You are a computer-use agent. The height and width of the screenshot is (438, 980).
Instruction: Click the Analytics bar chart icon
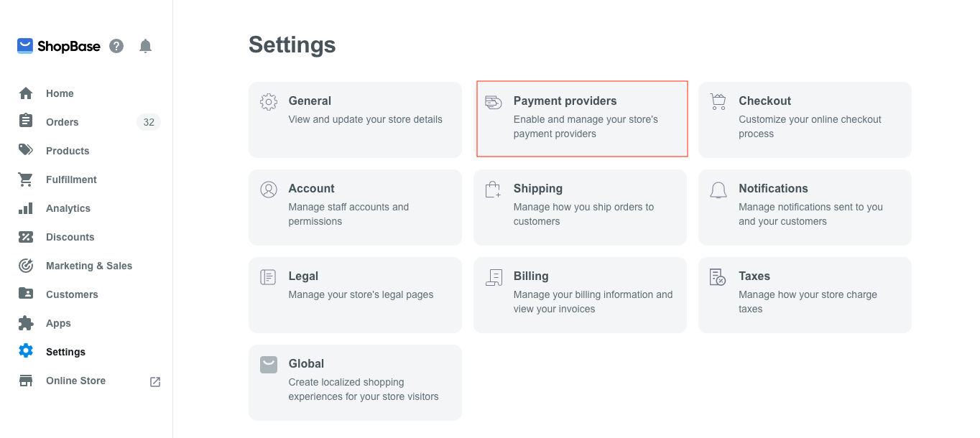pyautogui.click(x=26, y=208)
